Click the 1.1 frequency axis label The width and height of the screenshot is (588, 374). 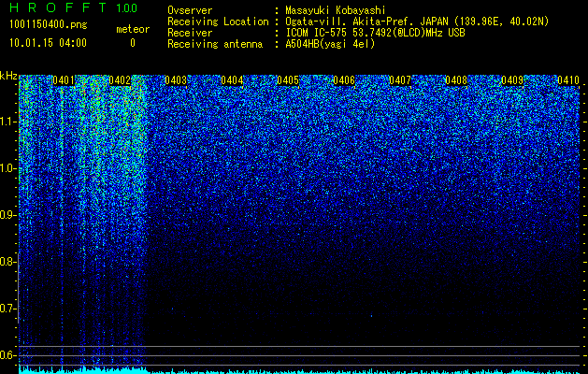(x=8, y=122)
